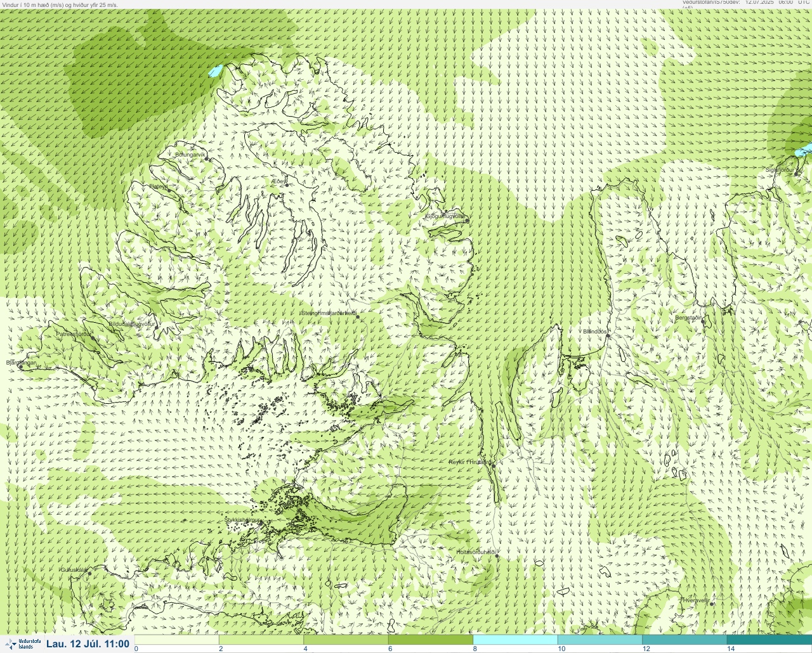812x653 pixels.
Task: Click the Flateyri station label
Action: (x=159, y=186)
